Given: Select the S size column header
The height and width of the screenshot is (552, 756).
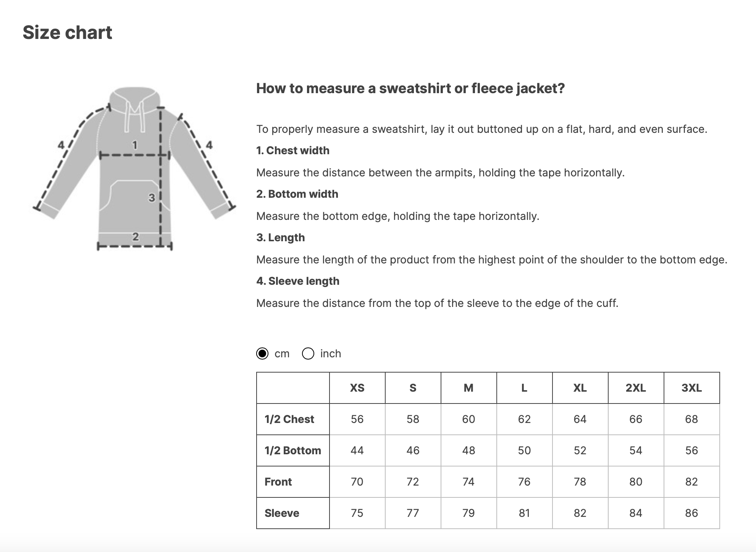Looking at the screenshot, I should tap(413, 388).
